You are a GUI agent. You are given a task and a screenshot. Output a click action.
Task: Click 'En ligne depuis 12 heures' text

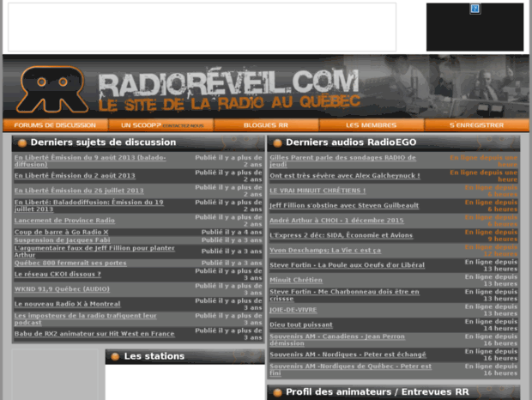(491, 251)
